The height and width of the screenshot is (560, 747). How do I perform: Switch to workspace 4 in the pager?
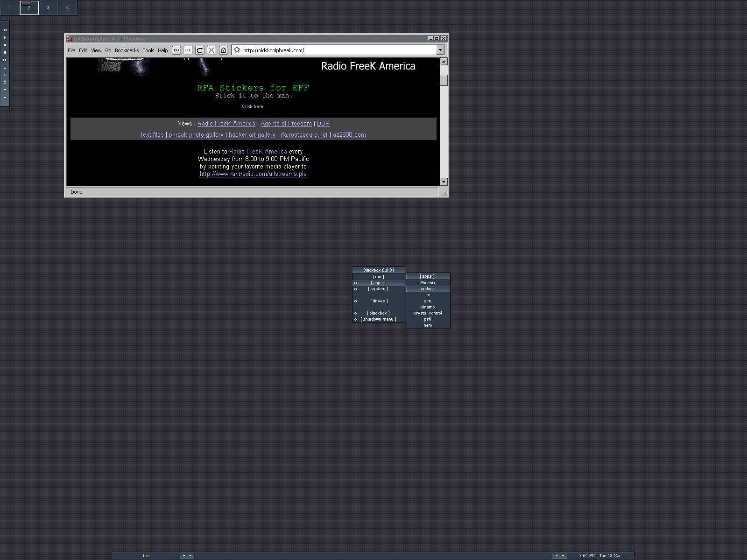(x=67, y=7)
